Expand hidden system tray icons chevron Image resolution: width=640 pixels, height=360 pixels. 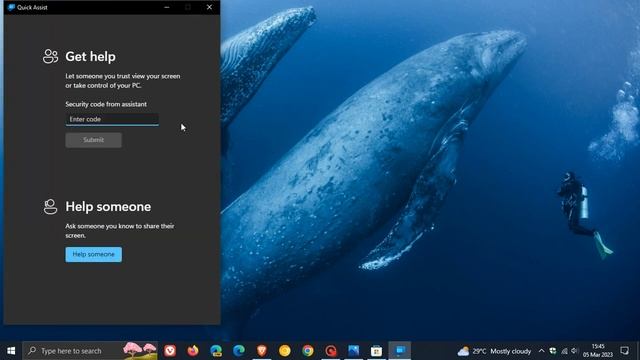click(541, 351)
